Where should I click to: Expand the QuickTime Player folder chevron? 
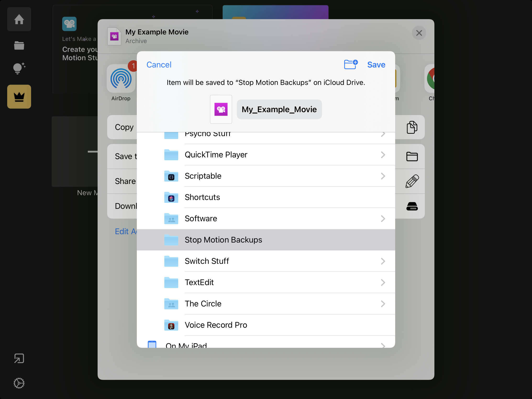(383, 155)
